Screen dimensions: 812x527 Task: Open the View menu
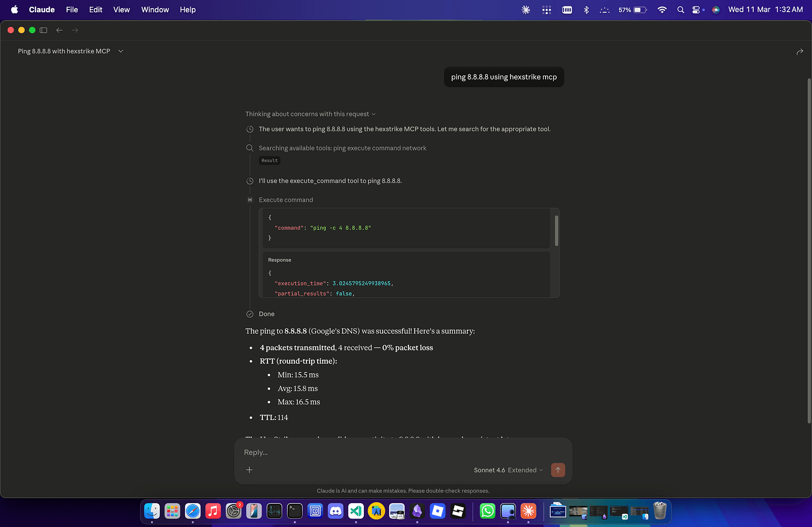point(121,10)
